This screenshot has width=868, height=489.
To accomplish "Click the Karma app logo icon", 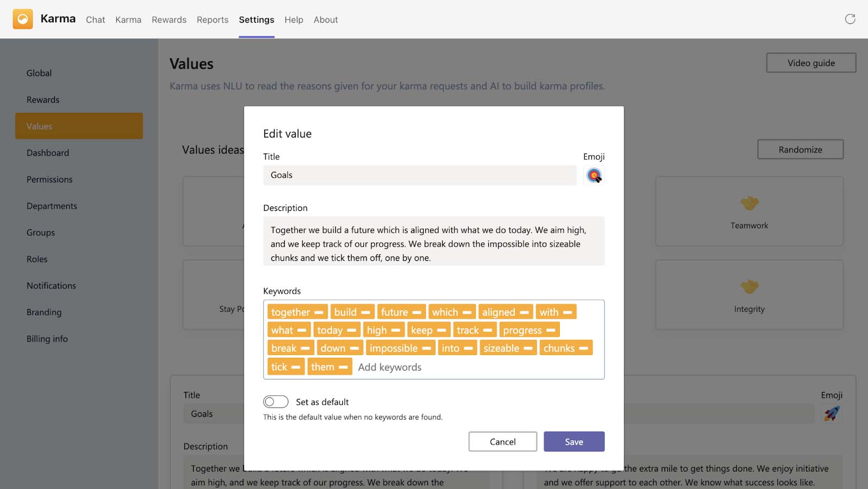I will (x=23, y=19).
